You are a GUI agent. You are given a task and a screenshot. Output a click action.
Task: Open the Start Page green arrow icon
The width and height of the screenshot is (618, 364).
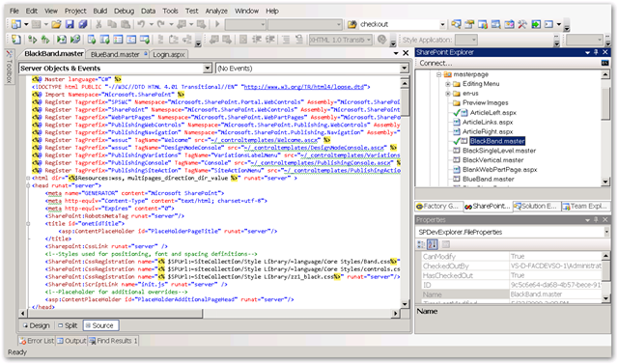tap(536, 24)
